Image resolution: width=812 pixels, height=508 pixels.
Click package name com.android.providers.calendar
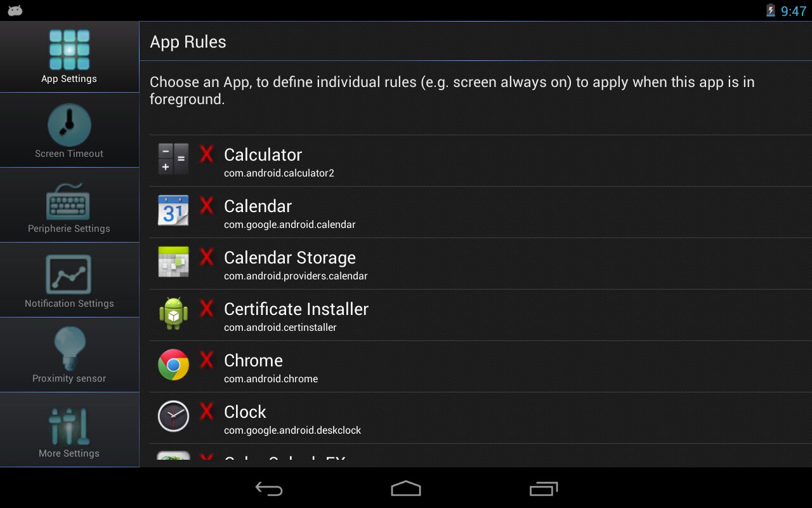tap(296, 276)
